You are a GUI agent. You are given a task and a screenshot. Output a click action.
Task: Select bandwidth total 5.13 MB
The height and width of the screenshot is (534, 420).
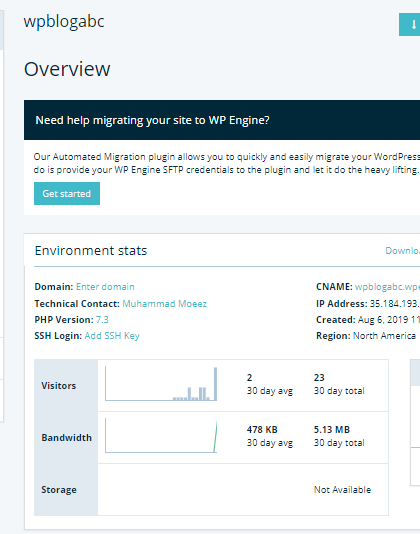(332, 430)
